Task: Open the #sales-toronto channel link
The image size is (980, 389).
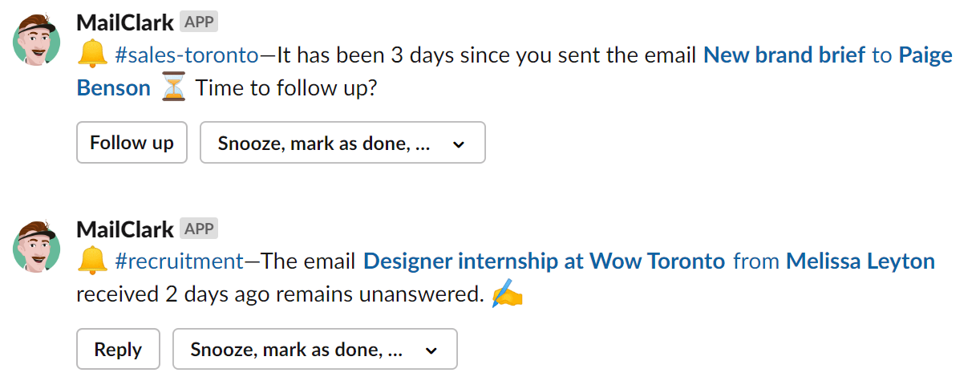Action: (187, 55)
